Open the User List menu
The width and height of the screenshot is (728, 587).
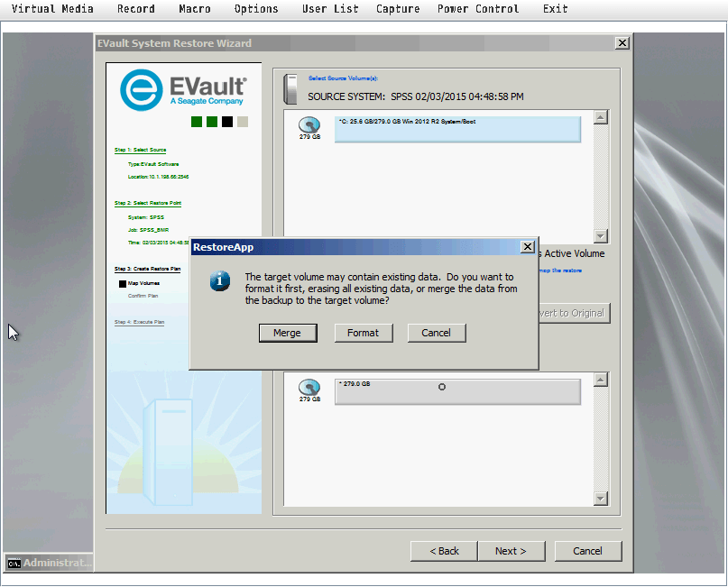click(330, 9)
